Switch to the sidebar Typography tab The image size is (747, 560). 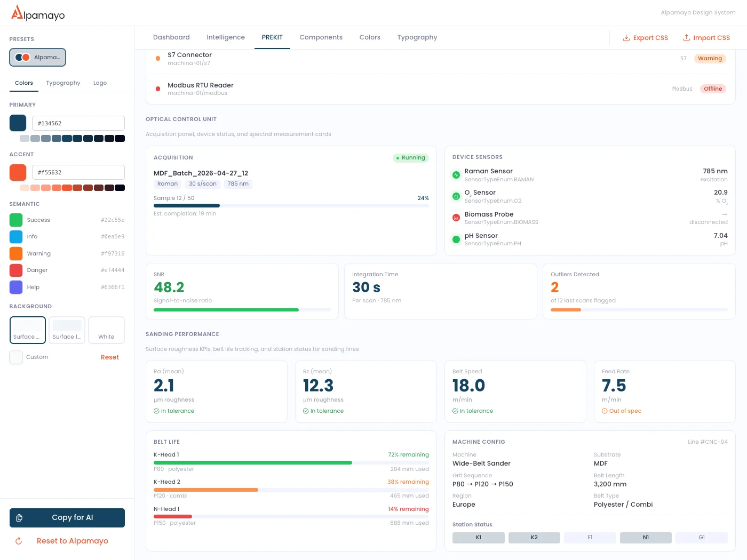coord(63,83)
